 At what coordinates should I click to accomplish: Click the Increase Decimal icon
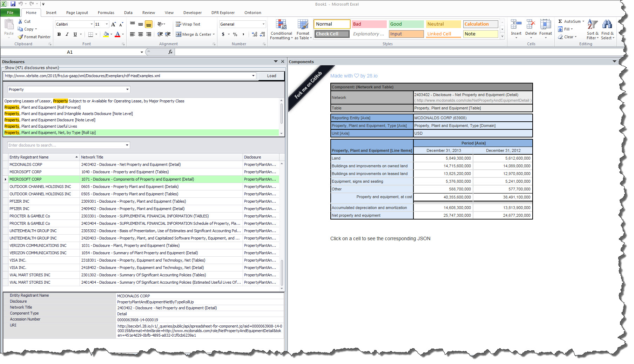[x=255, y=34]
